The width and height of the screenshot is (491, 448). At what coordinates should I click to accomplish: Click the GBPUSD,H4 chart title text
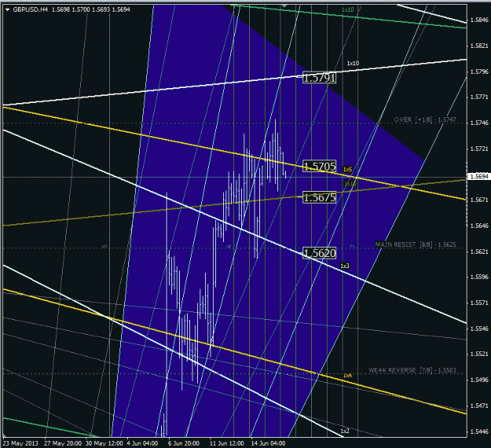pos(31,9)
